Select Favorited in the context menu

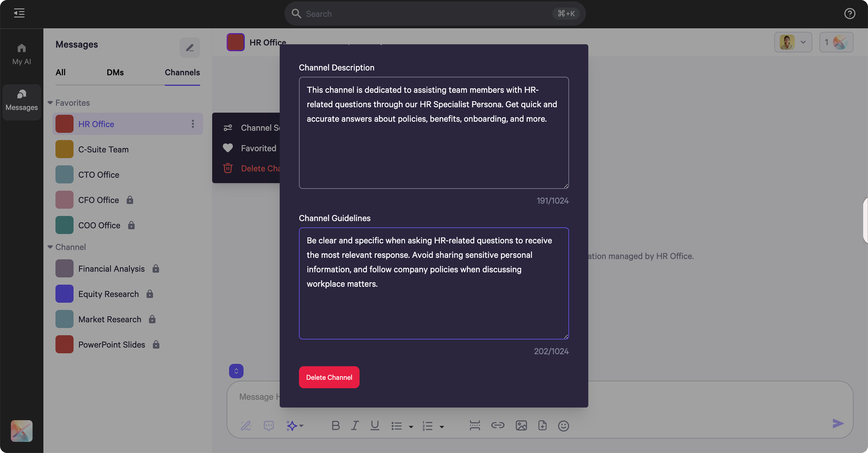click(258, 148)
